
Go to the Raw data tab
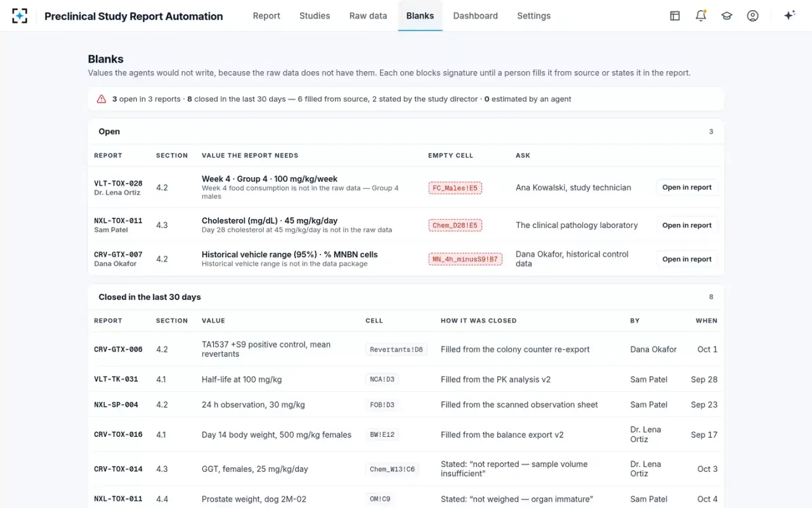pyautogui.click(x=368, y=16)
